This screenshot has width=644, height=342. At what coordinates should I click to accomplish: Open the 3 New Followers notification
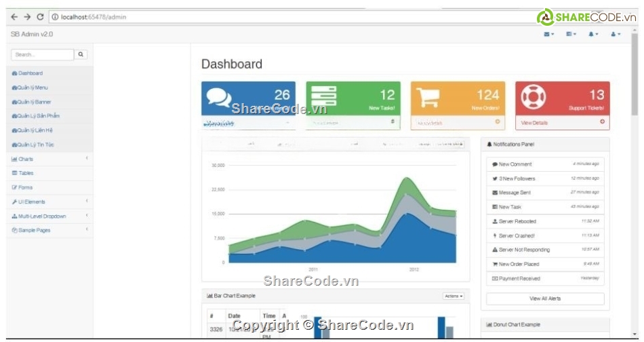click(545, 178)
